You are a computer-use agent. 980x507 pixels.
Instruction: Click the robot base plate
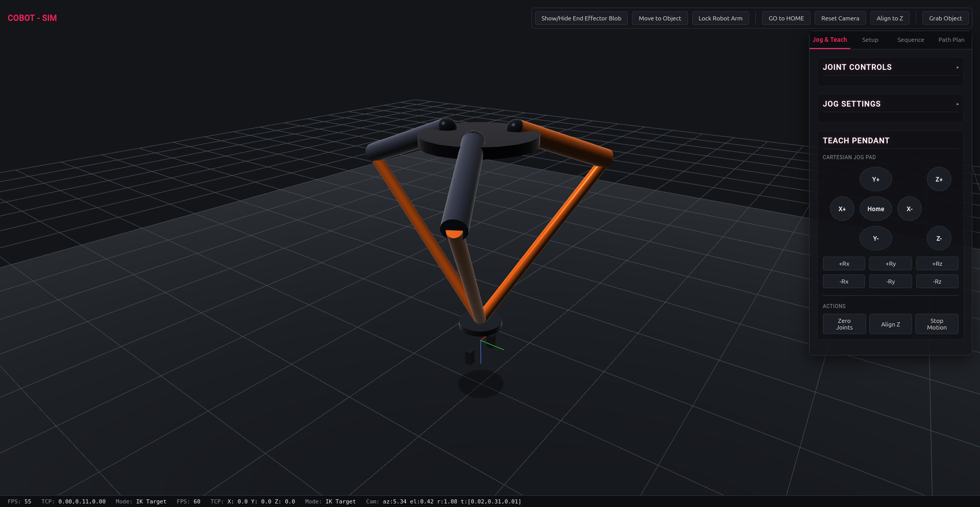coord(479,140)
